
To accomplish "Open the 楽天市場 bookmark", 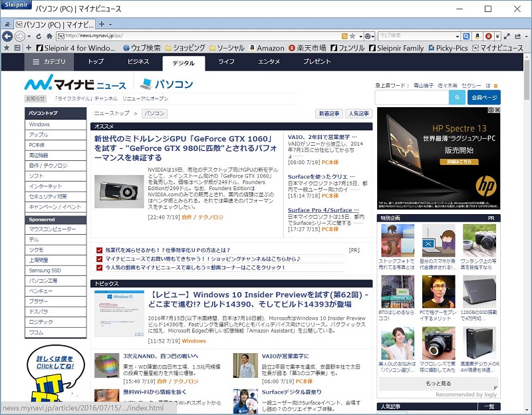I will point(307,48).
